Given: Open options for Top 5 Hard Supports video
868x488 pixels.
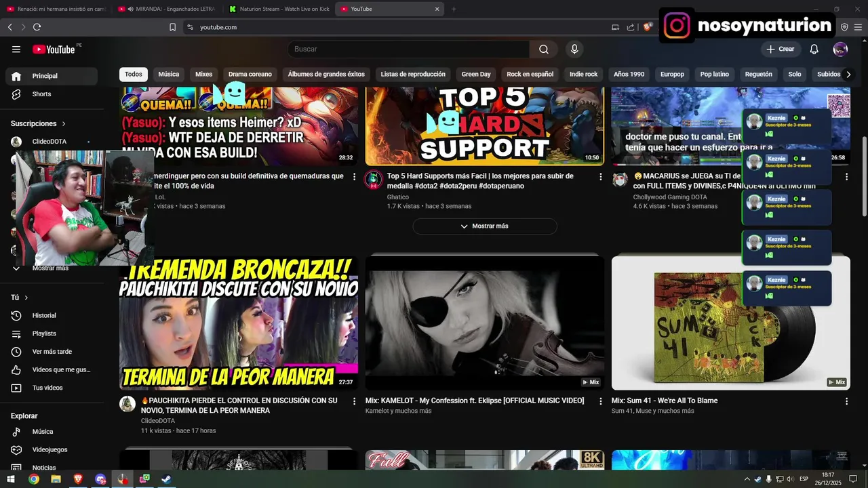Looking at the screenshot, I should click(600, 176).
